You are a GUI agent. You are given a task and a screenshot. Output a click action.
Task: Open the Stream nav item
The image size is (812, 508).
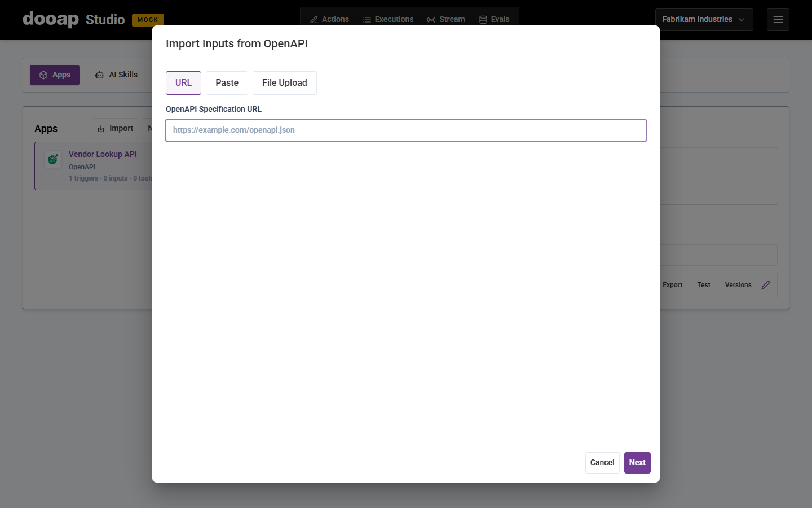[x=446, y=19]
